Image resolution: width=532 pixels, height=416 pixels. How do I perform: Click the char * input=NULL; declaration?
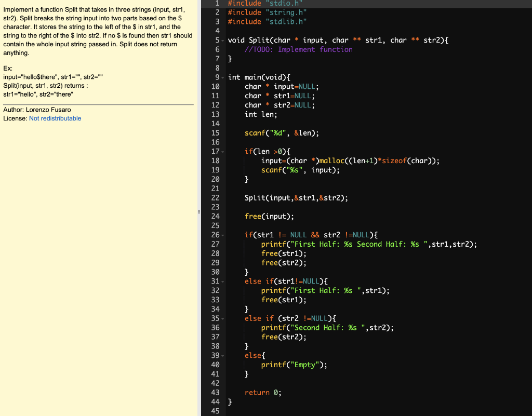click(x=282, y=86)
